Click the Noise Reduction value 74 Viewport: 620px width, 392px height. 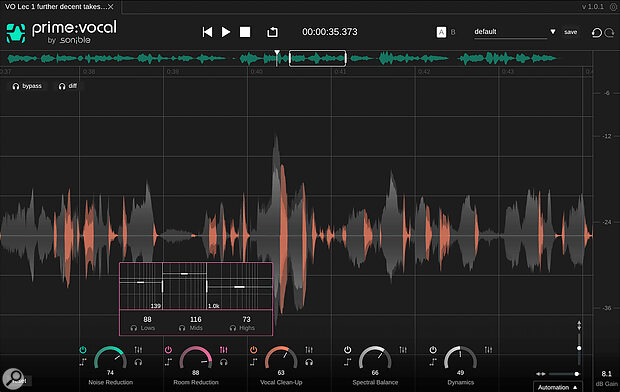coord(110,373)
